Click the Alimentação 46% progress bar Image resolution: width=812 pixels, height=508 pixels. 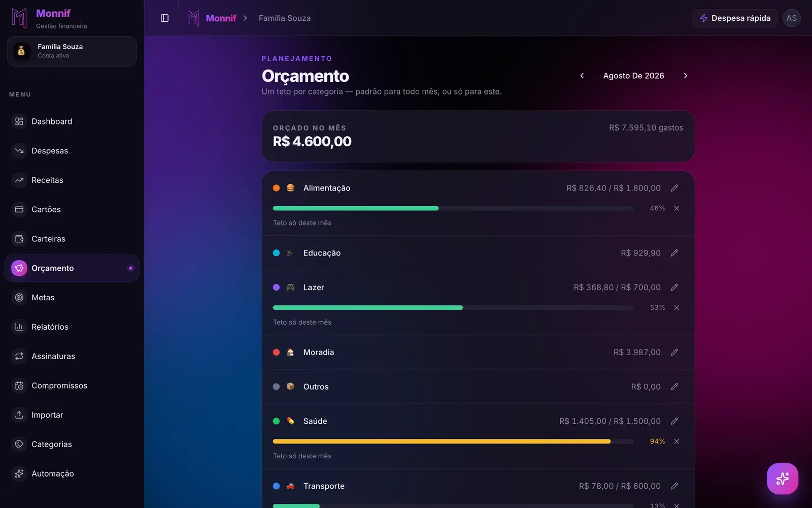(x=453, y=208)
